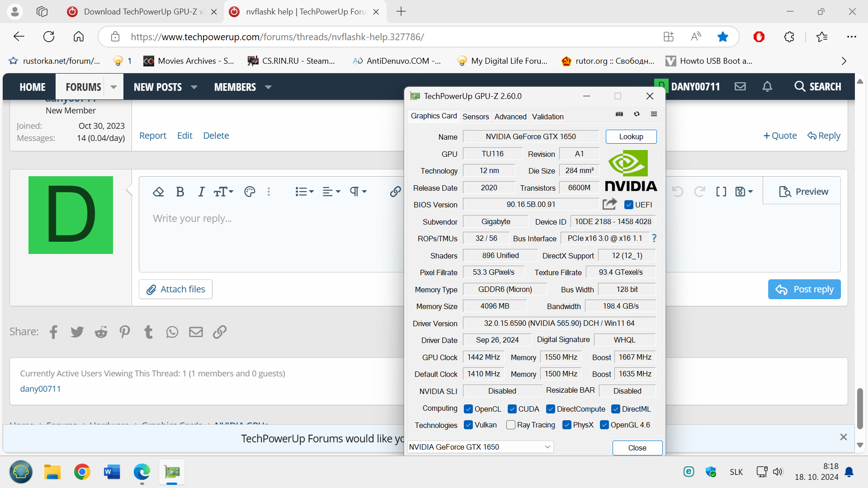Open the text color palette icon
This screenshot has width=868, height=488.
(x=250, y=192)
